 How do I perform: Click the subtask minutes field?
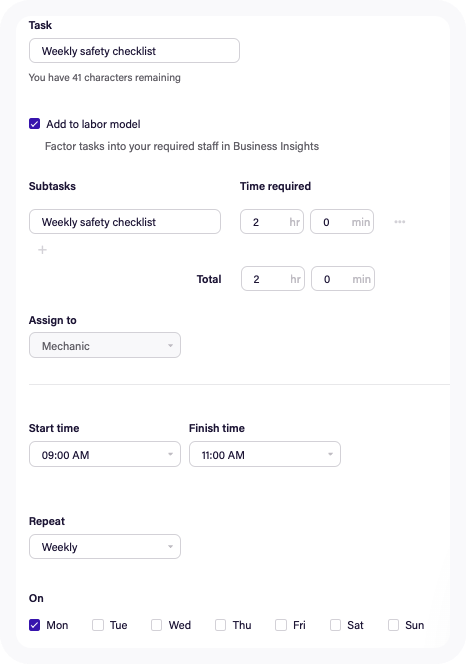pos(342,221)
